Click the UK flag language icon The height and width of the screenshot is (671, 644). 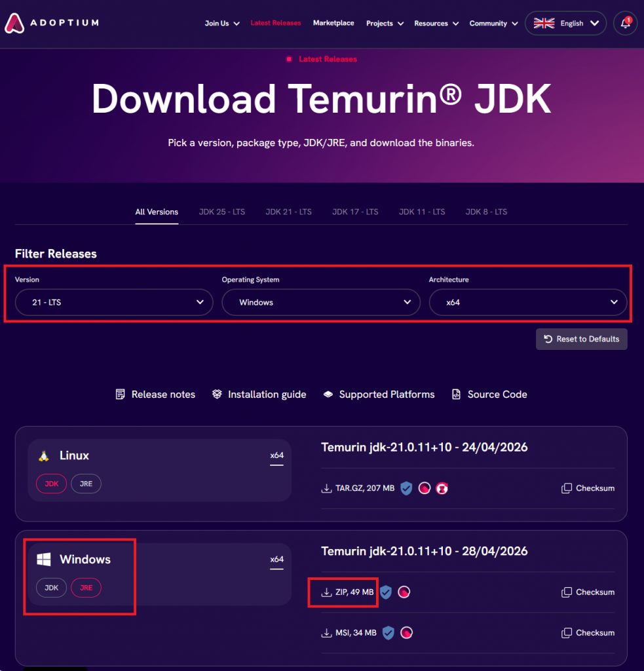(x=544, y=23)
